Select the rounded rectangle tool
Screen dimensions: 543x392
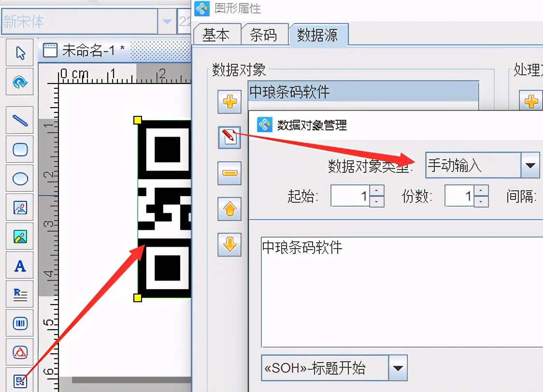pyautogui.click(x=20, y=150)
